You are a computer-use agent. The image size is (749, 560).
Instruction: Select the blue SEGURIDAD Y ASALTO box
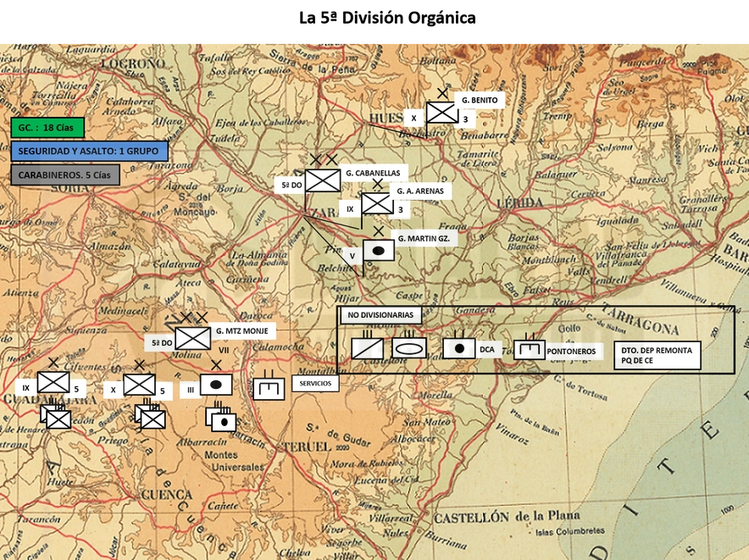[89, 151]
